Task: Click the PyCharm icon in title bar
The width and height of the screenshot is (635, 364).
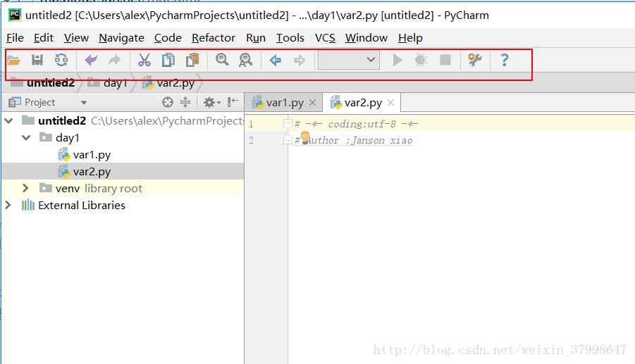Action: click(15, 15)
